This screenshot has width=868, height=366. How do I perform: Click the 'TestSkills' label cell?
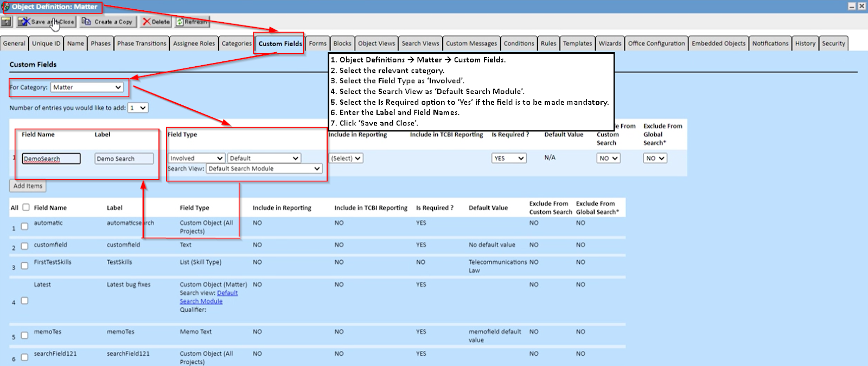pyautogui.click(x=119, y=262)
